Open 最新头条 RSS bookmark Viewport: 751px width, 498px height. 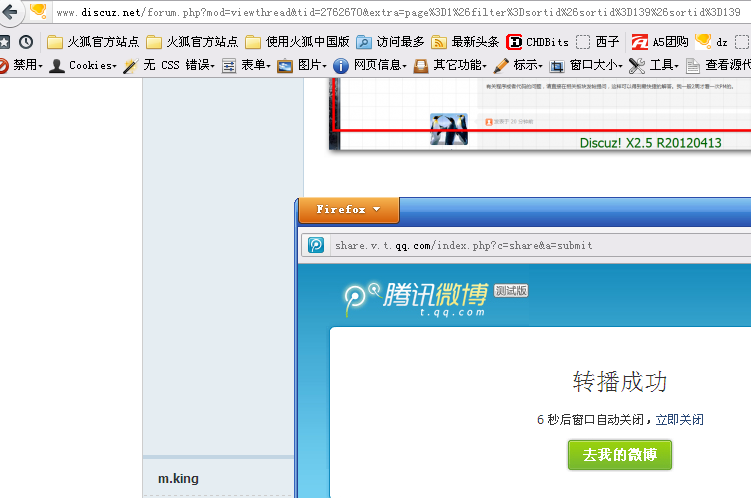(465, 42)
